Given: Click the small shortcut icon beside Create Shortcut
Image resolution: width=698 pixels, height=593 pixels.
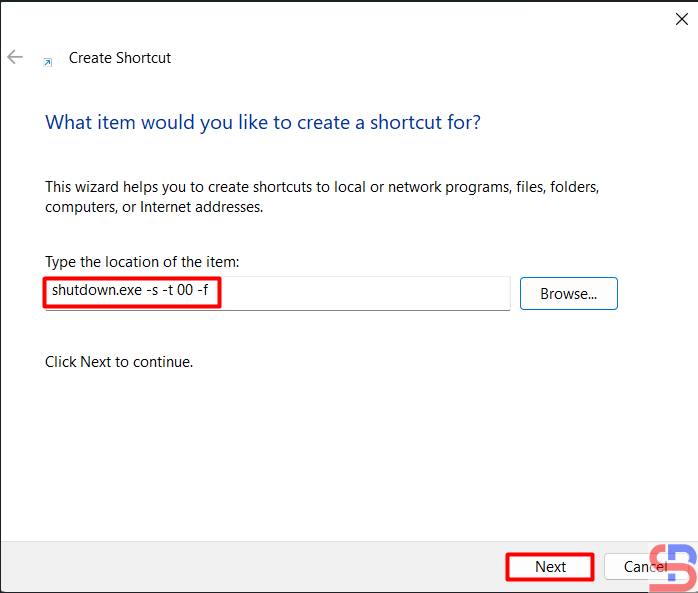Looking at the screenshot, I should (x=47, y=61).
